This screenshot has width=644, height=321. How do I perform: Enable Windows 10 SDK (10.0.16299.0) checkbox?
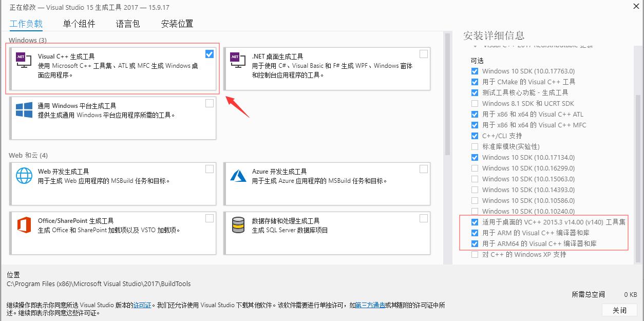[x=475, y=168]
